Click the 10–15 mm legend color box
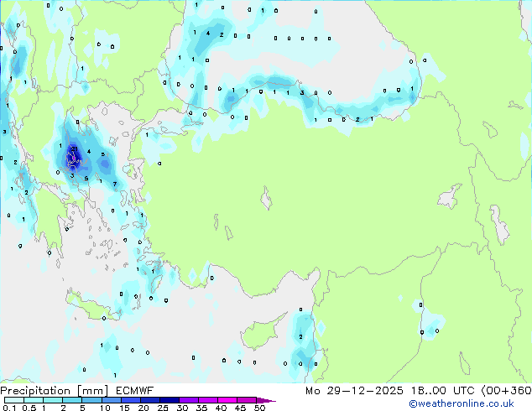This screenshot has height=411, width=532. pos(111,400)
